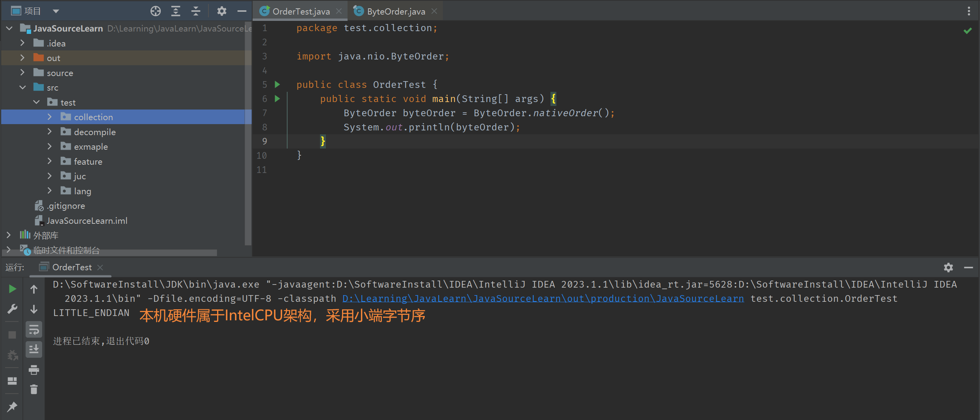Click line number 9 in the gutter
Screen dimensions: 980x420
point(264,141)
